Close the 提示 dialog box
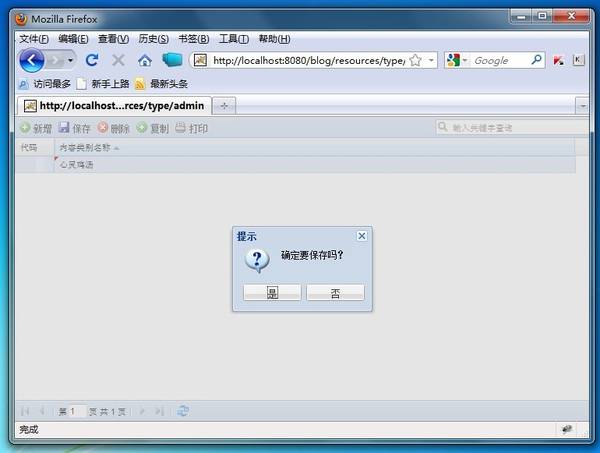 click(x=361, y=236)
